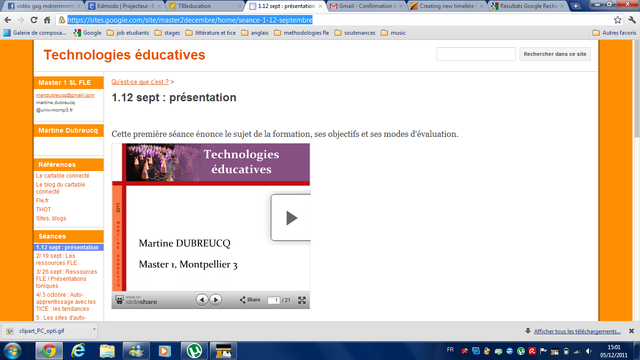This screenshot has height=360, width=640.
Task: Open the Windows Start menu
Action: point(13,351)
